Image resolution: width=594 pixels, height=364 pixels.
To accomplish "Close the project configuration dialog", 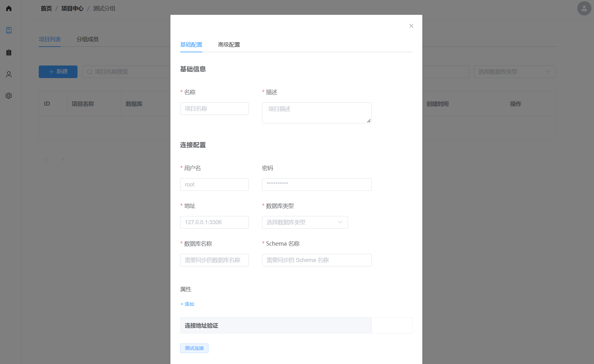I will (411, 26).
